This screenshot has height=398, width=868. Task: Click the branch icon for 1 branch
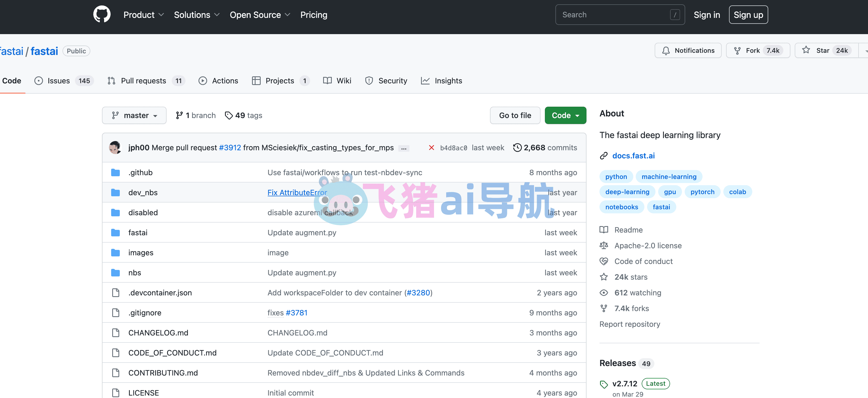[179, 115]
